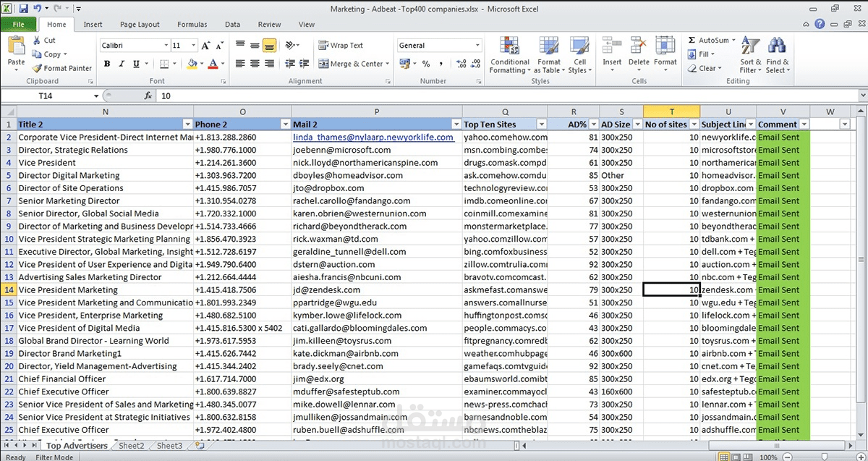Image resolution: width=868 pixels, height=461 pixels.
Task: Click the Decrease Font Size icon
Action: point(219,46)
